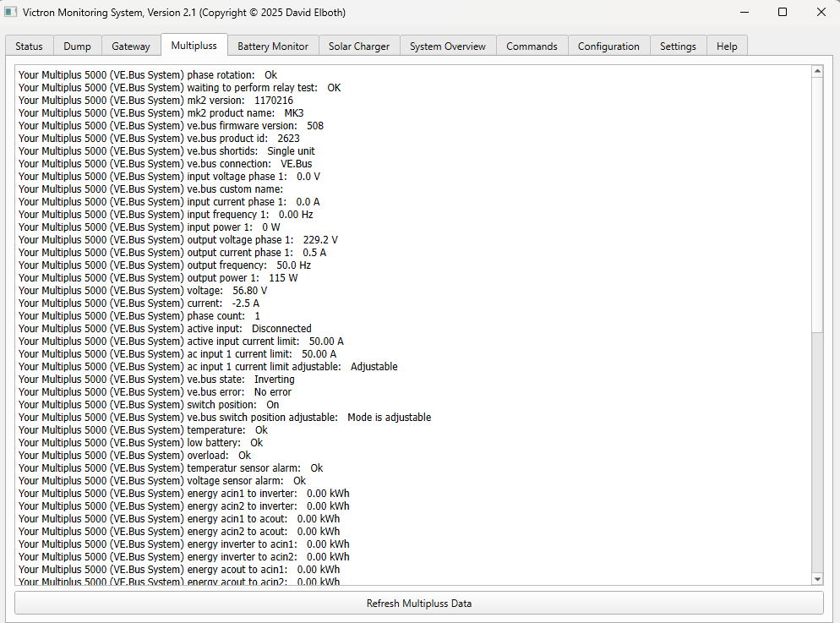Select the "energy acout to acin1" line
Viewport: 840px width, 623px height.
point(179,570)
